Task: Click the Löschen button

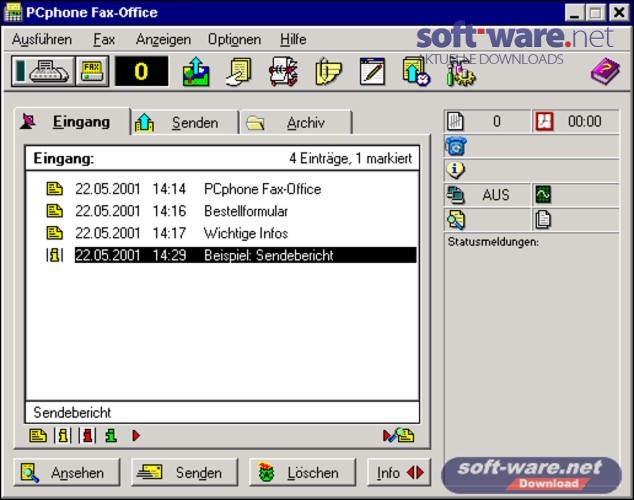Action: tap(303, 473)
